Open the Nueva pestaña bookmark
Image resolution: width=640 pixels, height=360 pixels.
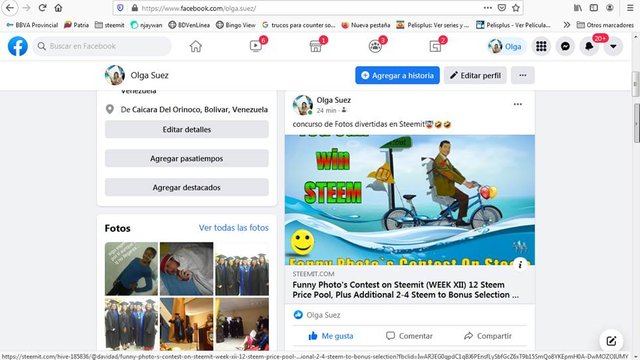(x=366, y=25)
